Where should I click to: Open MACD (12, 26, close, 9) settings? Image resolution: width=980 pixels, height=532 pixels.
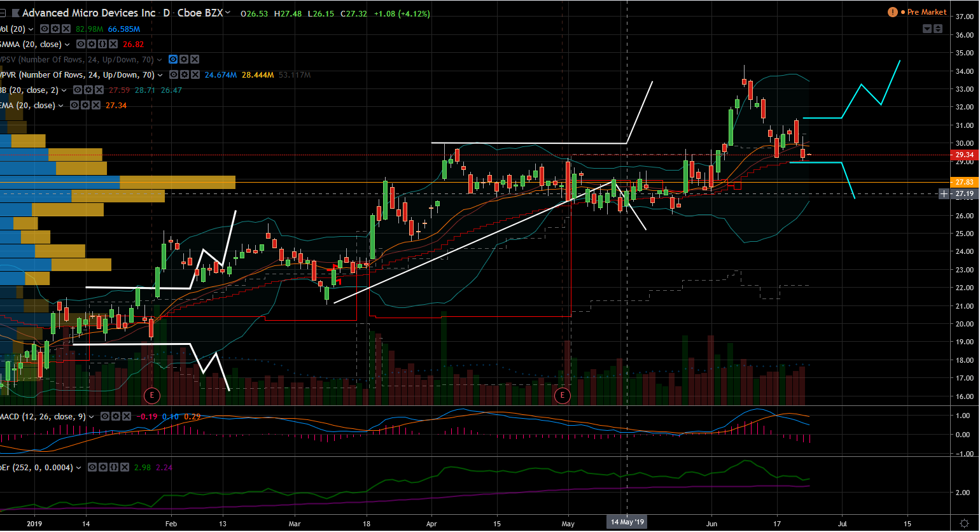pyautogui.click(x=116, y=416)
